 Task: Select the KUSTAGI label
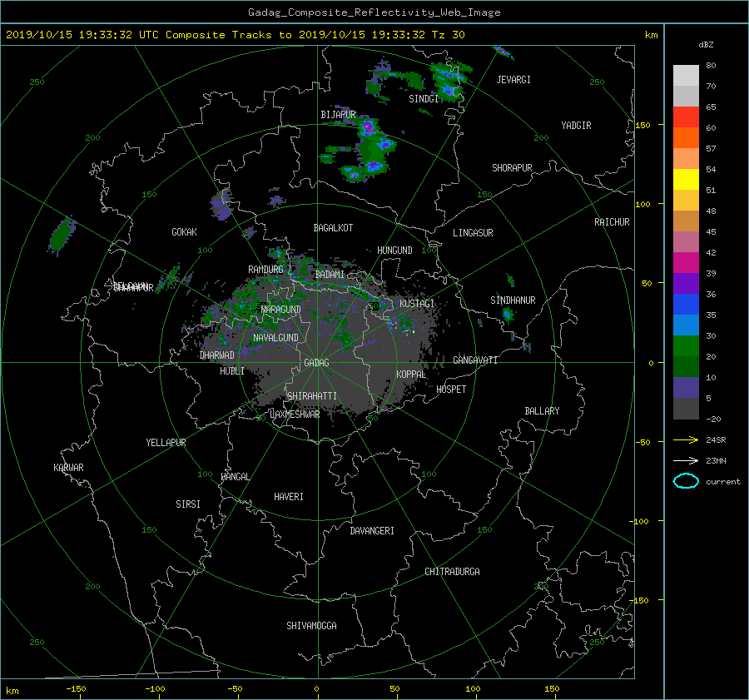tap(417, 304)
